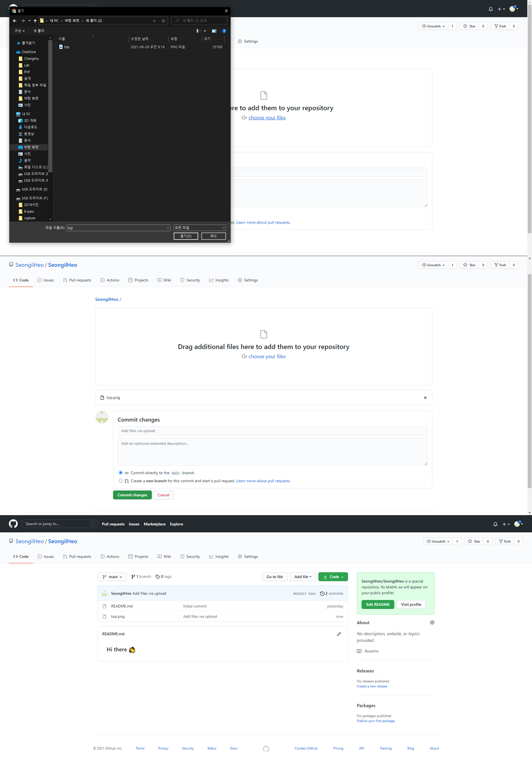The width and height of the screenshot is (532, 775).
Task: Open the 구성 dropdown in the file dialog
Action: (20, 31)
